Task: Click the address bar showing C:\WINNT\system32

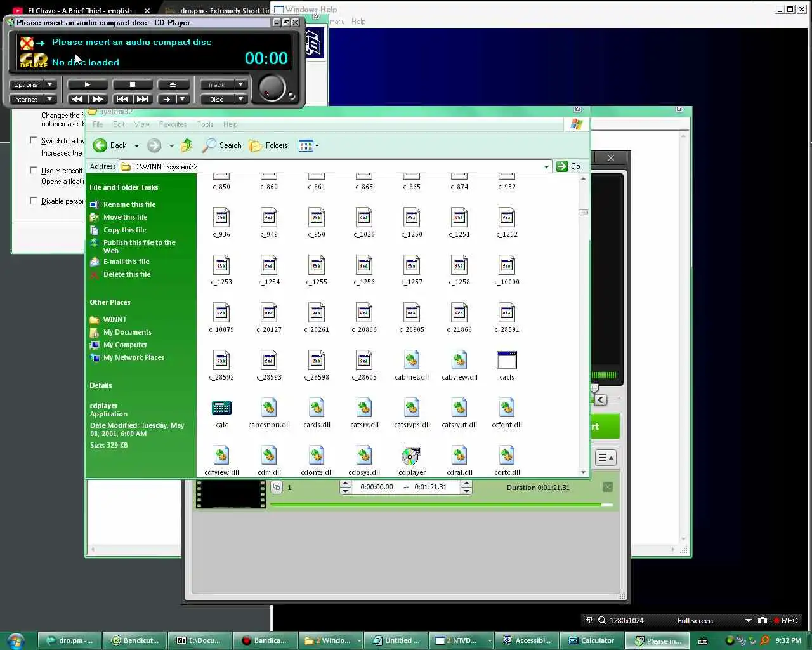Action: click(335, 166)
